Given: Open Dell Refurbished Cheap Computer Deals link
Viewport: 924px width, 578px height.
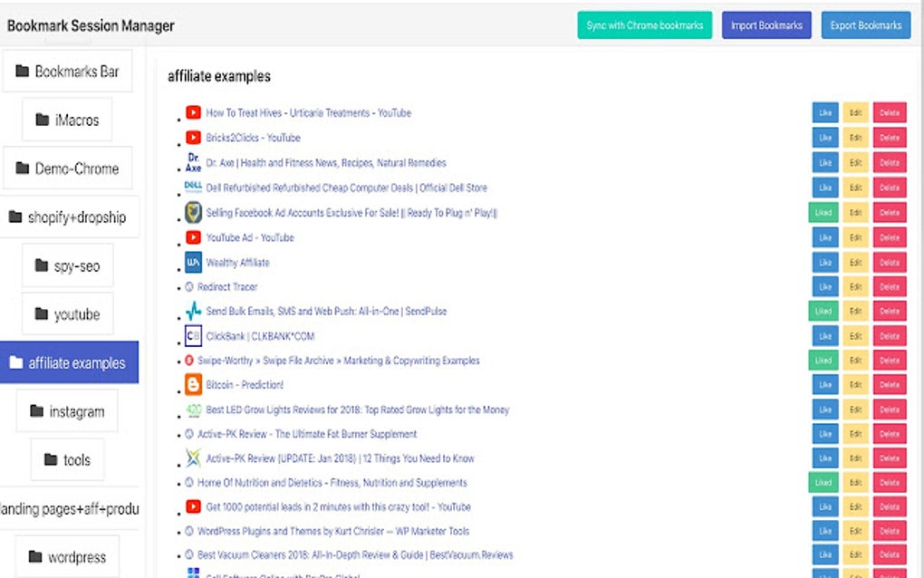Looking at the screenshot, I should point(346,188).
